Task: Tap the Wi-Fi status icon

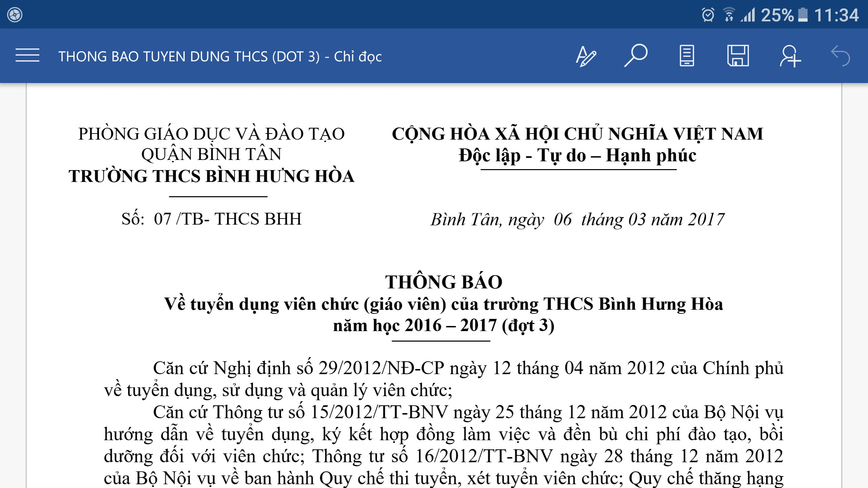Action: (x=729, y=15)
